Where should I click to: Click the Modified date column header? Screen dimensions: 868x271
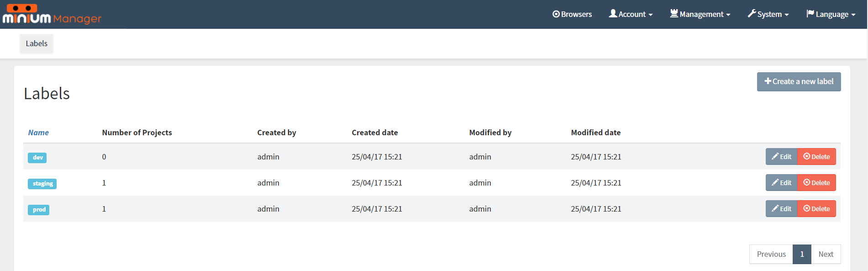point(596,133)
